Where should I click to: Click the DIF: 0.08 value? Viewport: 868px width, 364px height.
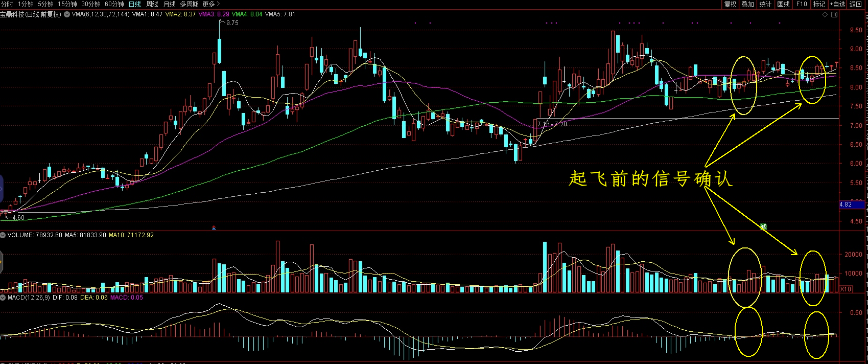[65, 298]
